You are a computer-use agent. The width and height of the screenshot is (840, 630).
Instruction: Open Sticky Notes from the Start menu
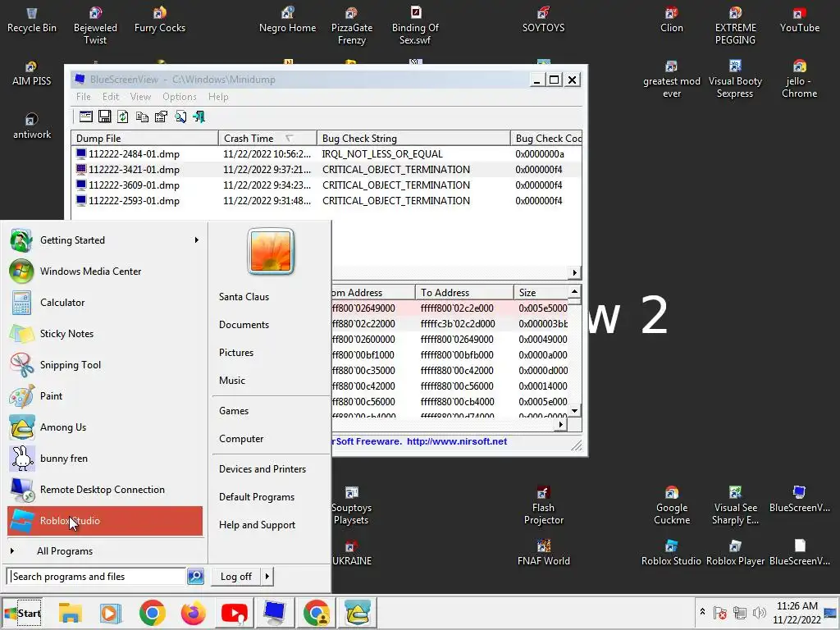tap(105, 334)
